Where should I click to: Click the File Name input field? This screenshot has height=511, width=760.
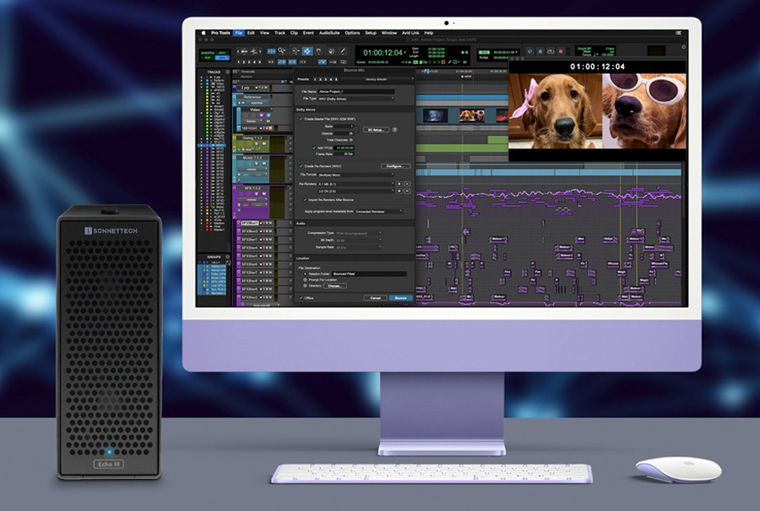356,92
